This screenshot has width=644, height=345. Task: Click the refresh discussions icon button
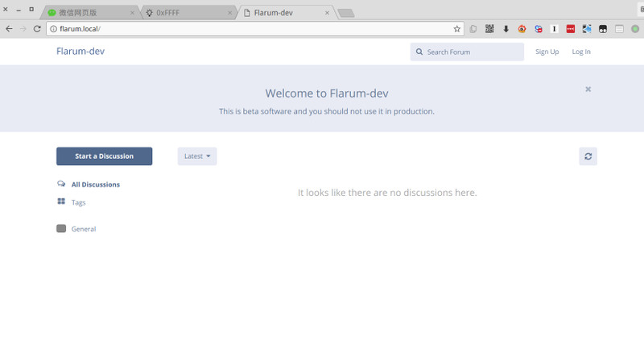[588, 156]
